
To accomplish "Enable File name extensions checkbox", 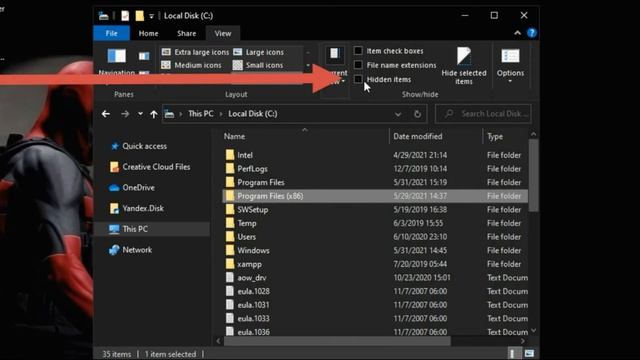I will pos(358,65).
